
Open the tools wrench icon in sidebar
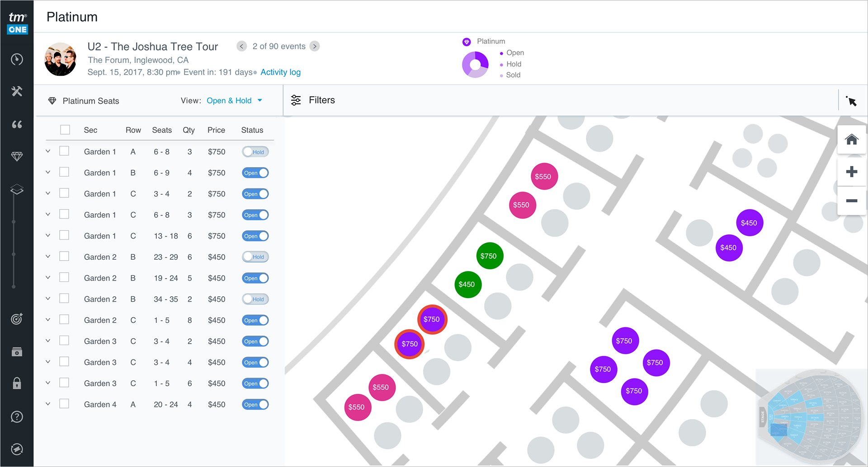point(17,91)
